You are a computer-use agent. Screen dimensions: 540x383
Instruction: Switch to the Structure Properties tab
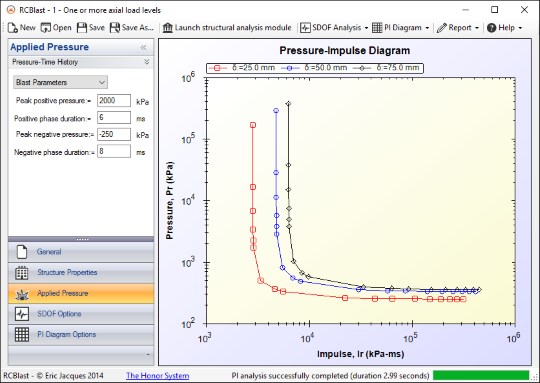(x=81, y=272)
